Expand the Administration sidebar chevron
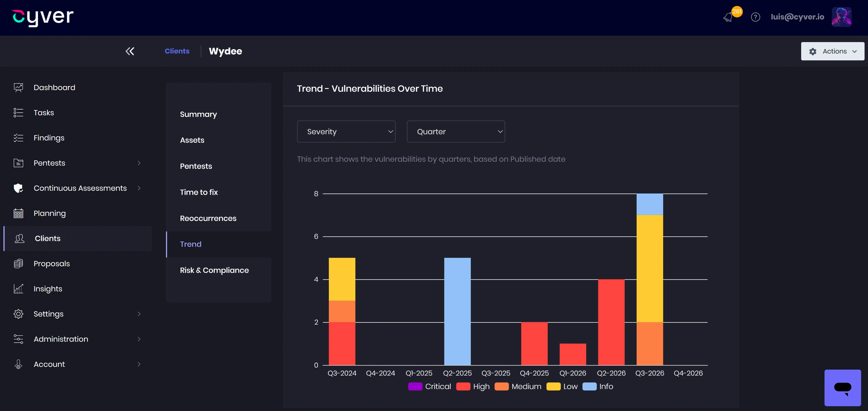Viewport: 868px width, 411px height. 139,339
